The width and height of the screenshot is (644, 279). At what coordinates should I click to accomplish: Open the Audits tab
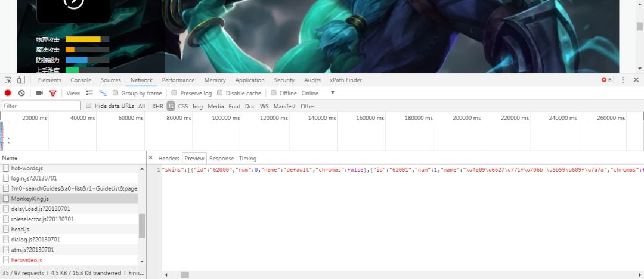[x=312, y=80]
